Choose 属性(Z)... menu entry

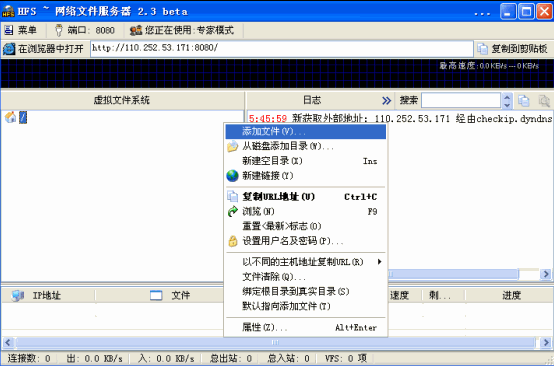(306, 327)
